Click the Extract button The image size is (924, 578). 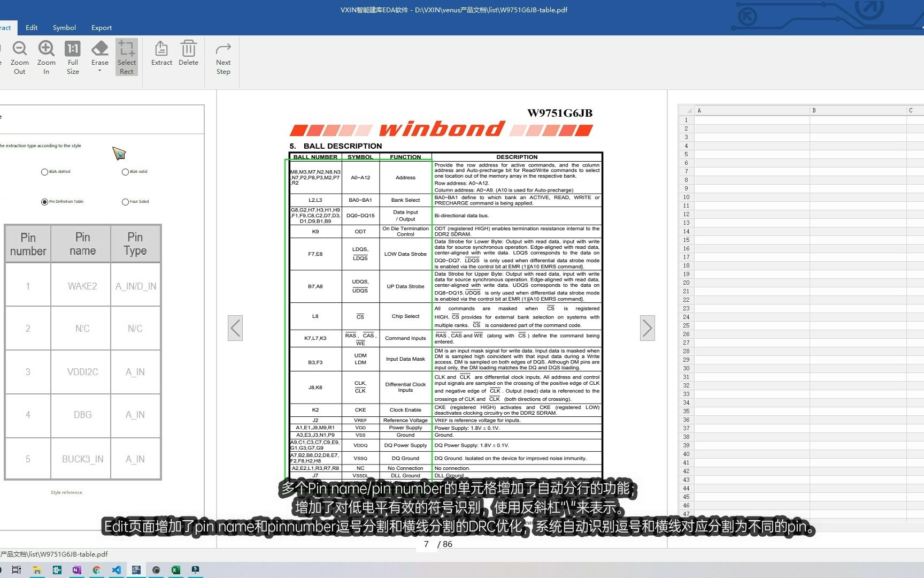click(161, 54)
